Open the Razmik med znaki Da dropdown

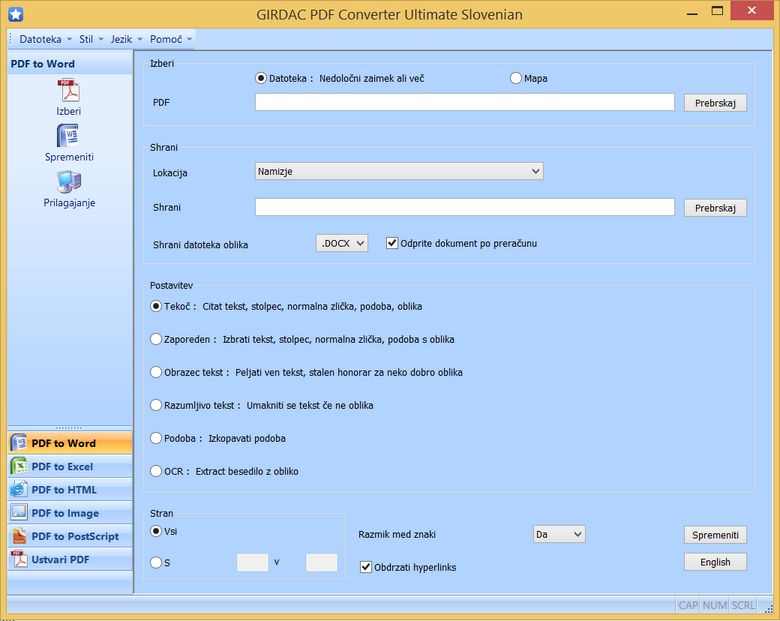559,534
